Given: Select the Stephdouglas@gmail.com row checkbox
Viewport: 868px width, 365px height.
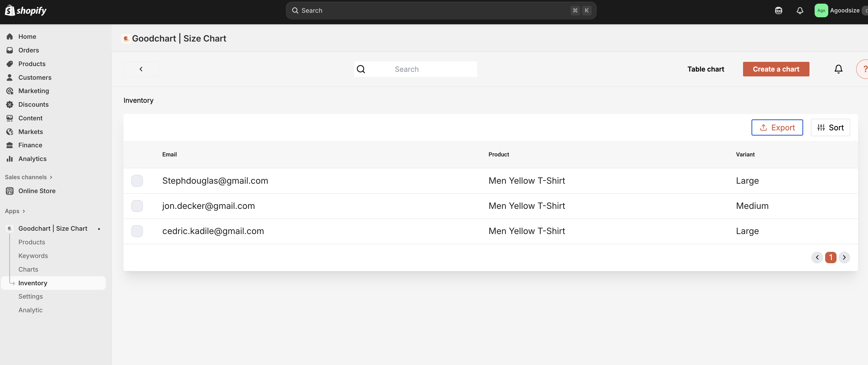Looking at the screenshot, I should tap(137, 181).
